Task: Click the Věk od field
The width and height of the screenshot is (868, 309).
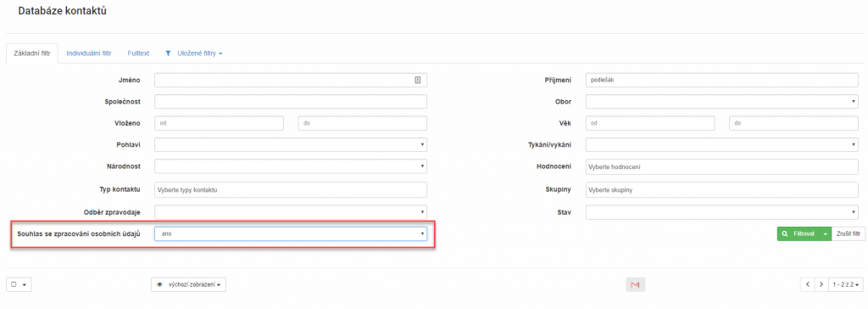Action: (x=650, y=123)
